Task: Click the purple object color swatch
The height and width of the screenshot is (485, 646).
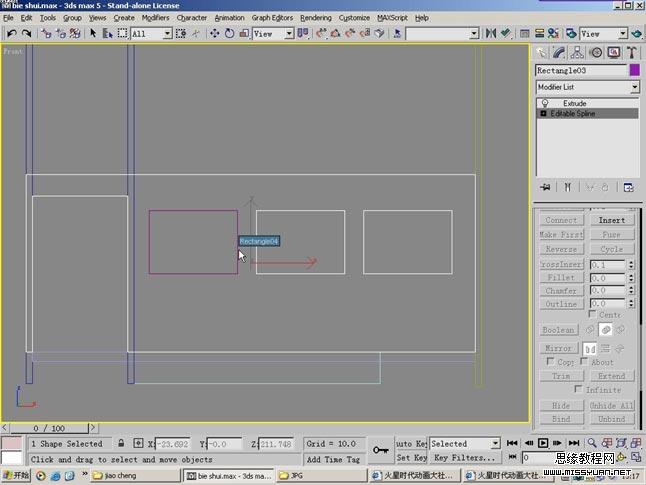Action: (x=634, y=70)
